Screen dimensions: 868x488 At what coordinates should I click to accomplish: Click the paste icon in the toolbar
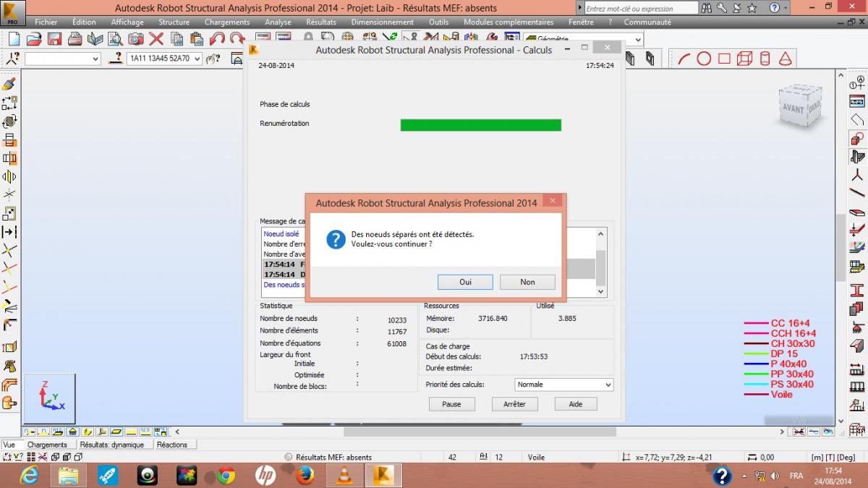[196, 39]
